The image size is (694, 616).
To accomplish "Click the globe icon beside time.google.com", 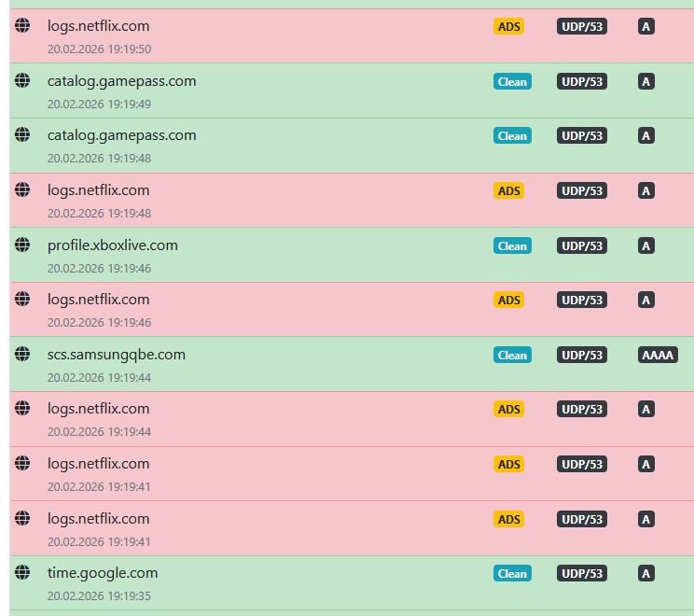I will point(22,572).
